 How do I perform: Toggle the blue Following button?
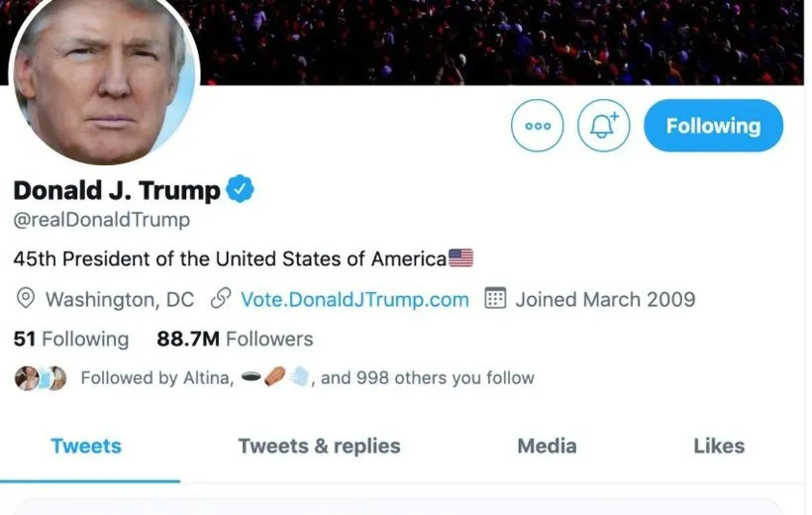point(713,127)
